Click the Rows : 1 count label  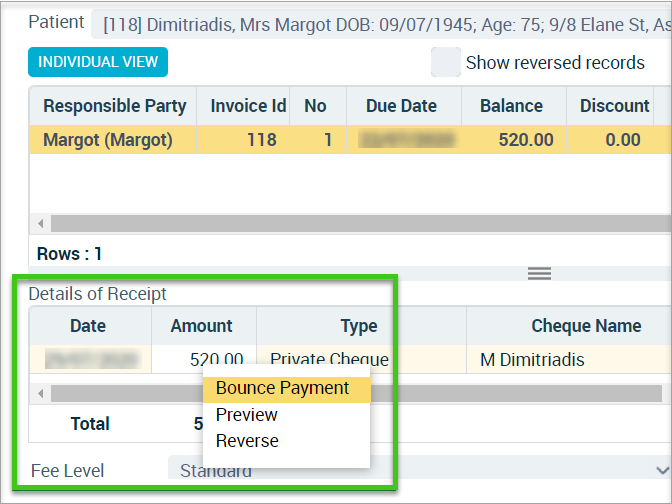coord(69,254)
